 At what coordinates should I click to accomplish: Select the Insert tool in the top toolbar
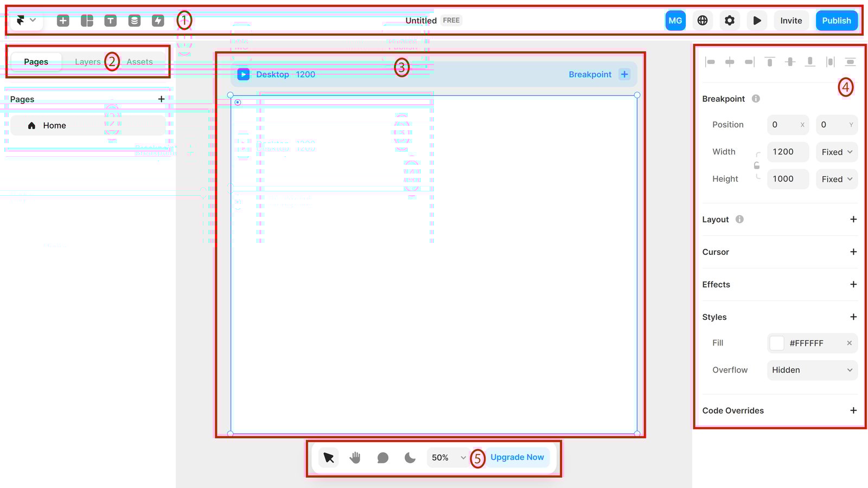[x=62, y=20]
